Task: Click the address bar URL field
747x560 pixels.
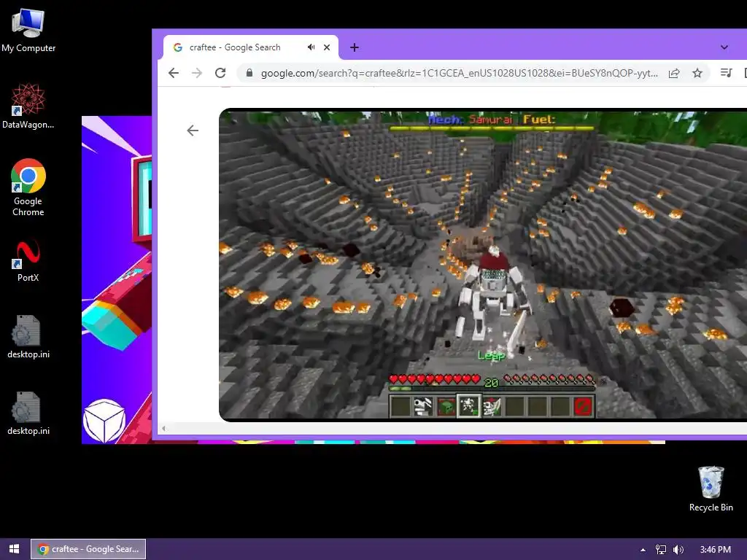Action: (x=460, y=73)
